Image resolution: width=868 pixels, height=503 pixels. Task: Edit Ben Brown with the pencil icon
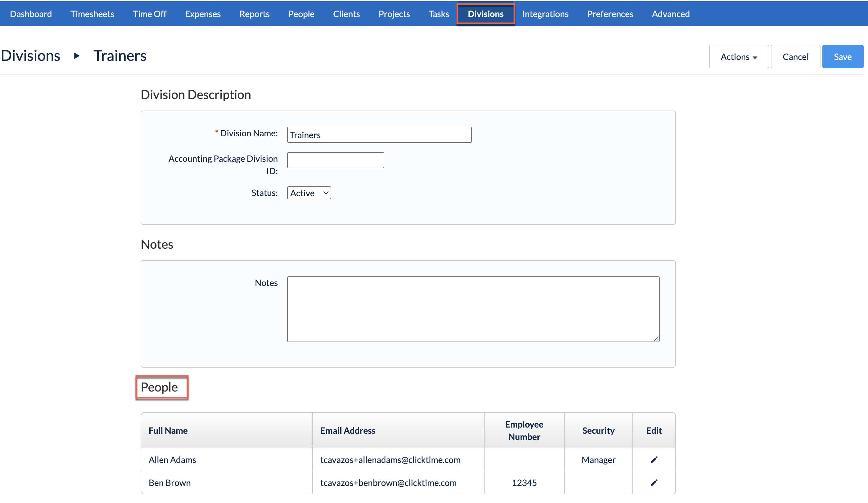click(654, 483)
